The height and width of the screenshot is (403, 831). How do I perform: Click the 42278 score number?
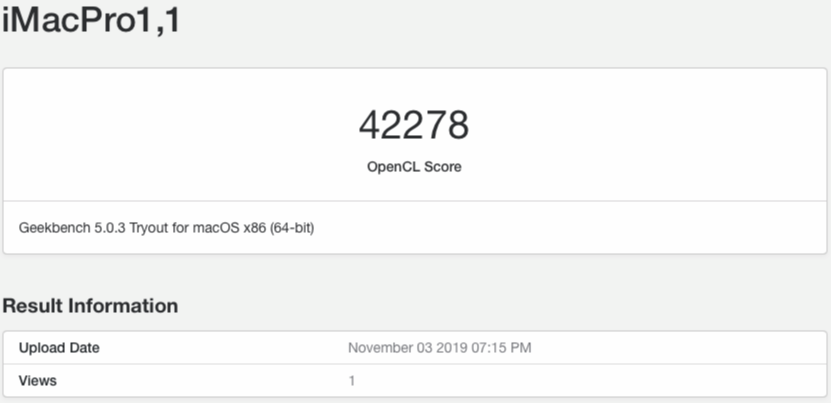tap(414, 125)
